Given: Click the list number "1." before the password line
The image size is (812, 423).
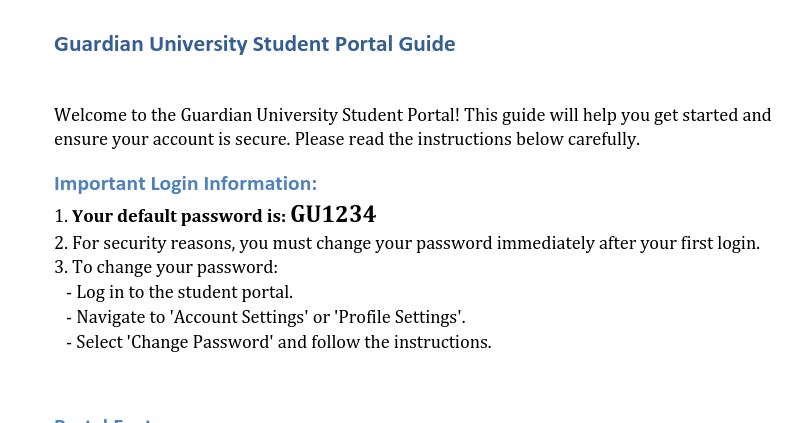Looking at the screenshot, I should pyautogui.click(x=61, y=216).
